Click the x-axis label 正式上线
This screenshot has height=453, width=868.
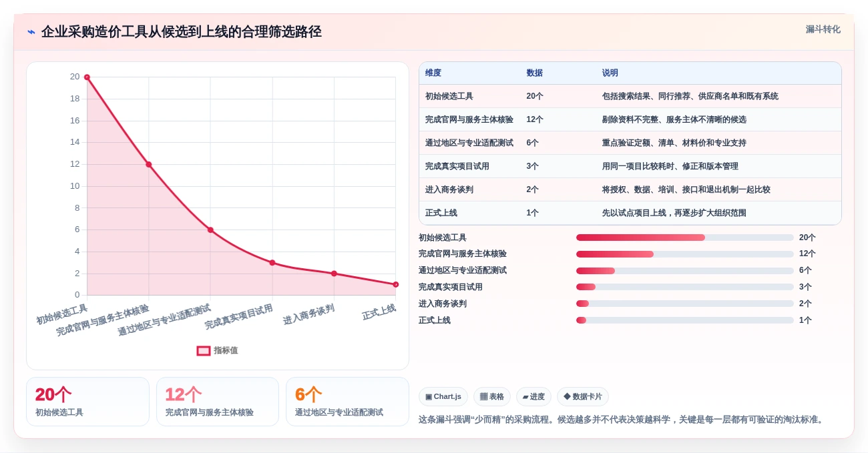click(379, 312)
